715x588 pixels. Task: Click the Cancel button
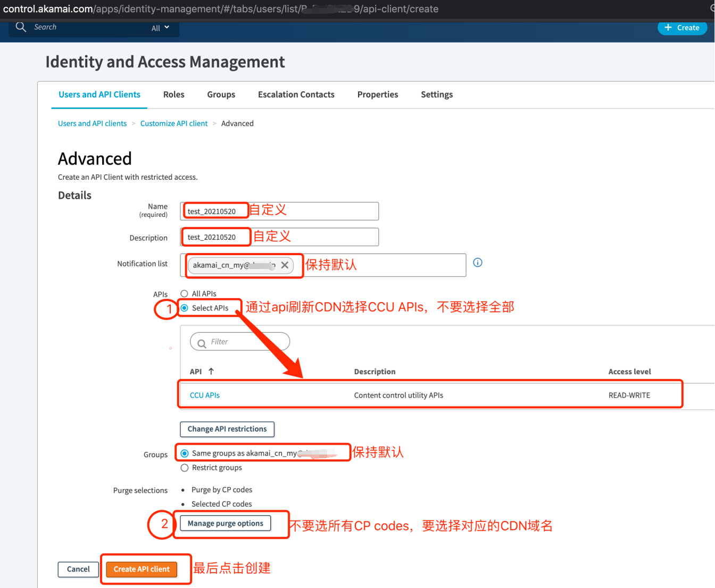point(78,569)
